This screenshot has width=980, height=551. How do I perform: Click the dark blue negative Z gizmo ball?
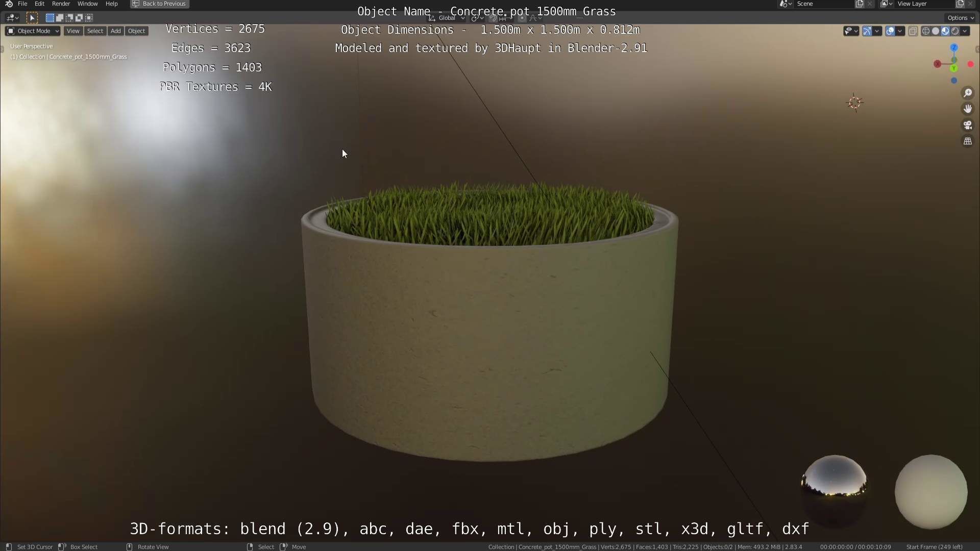coord(954,81)
